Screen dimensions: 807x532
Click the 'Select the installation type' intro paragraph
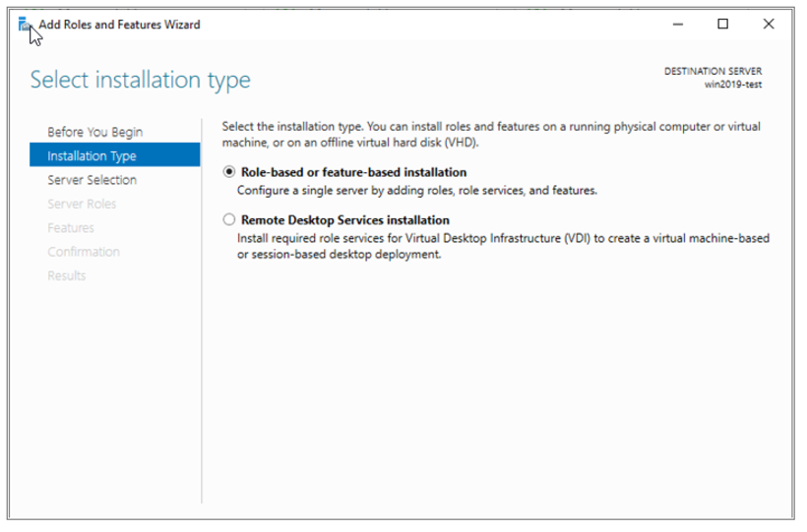coord(491,135)
